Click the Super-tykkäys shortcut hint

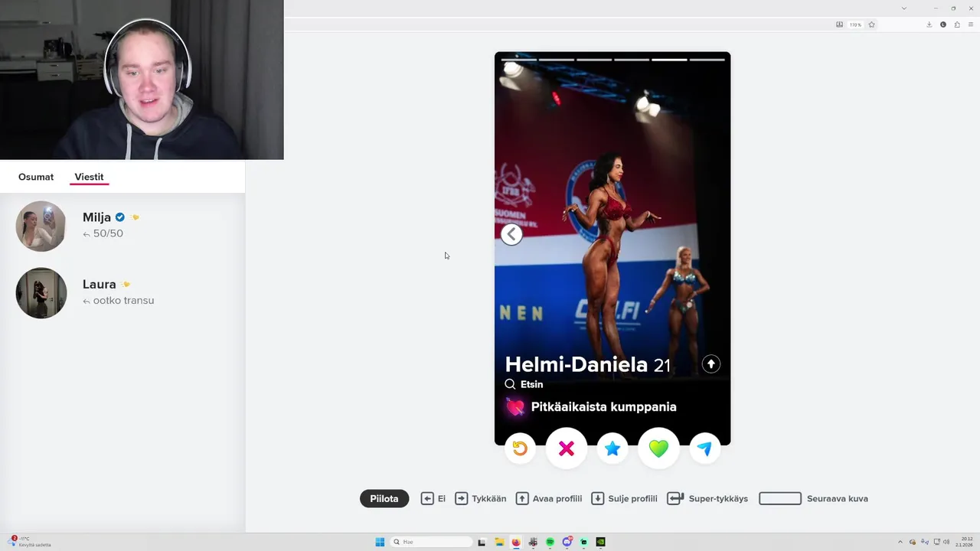tap(707, 498)
